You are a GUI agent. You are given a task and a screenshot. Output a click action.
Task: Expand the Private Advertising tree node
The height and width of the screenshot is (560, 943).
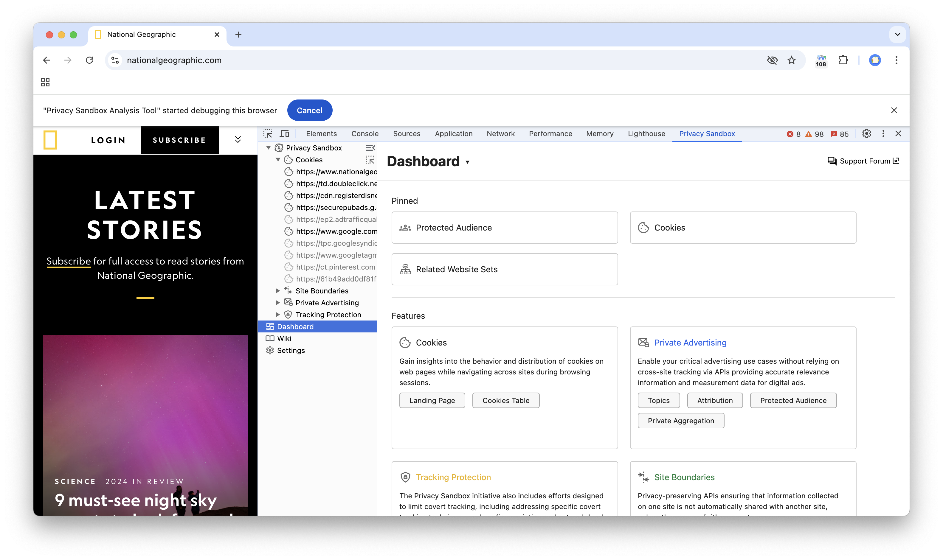[x=278, y=303]
